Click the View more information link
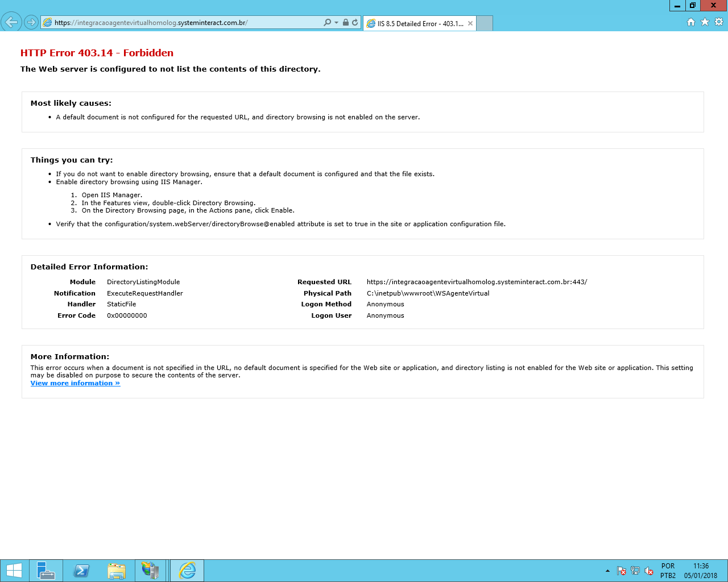 click(75, 383)
